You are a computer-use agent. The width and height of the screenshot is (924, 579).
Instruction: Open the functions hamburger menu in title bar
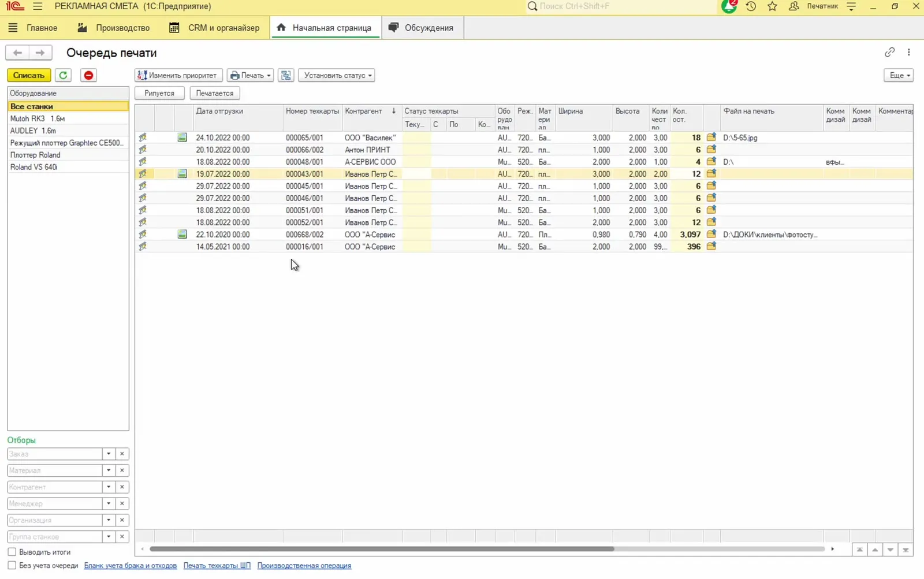point(38,6)
